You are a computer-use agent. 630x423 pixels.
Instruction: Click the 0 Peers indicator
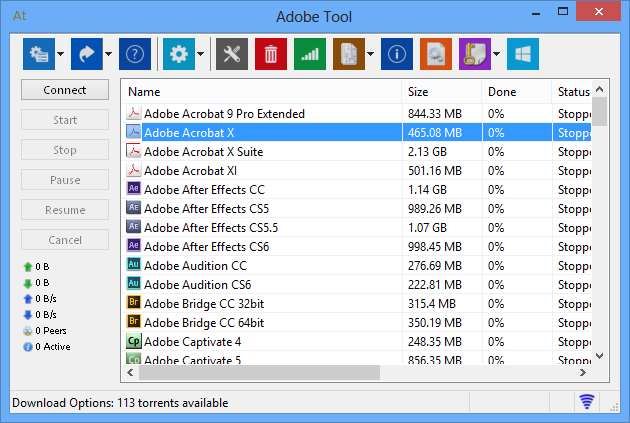[x=45, y=331]
